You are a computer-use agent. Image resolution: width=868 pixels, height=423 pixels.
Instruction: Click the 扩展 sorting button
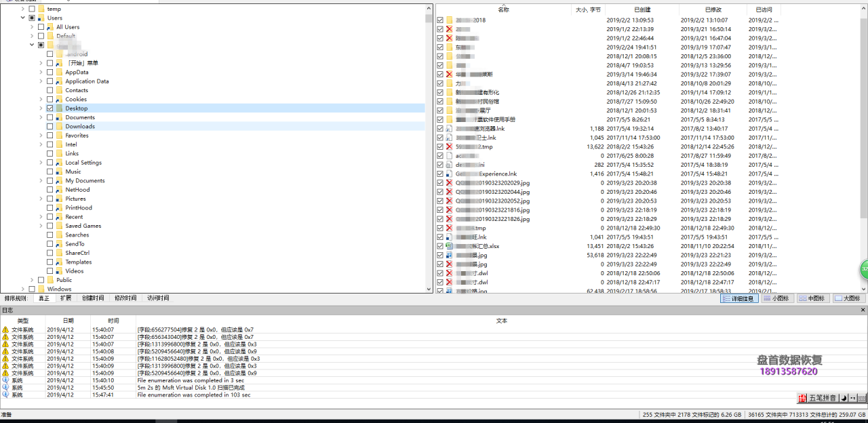pos(65,298)
